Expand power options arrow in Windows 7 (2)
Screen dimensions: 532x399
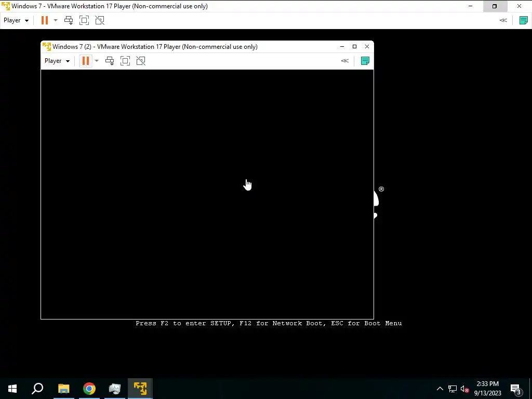[x=97, y=61]
